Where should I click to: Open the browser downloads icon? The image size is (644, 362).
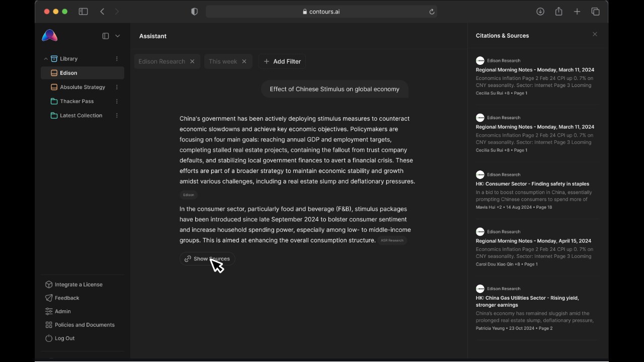[540, 12]
